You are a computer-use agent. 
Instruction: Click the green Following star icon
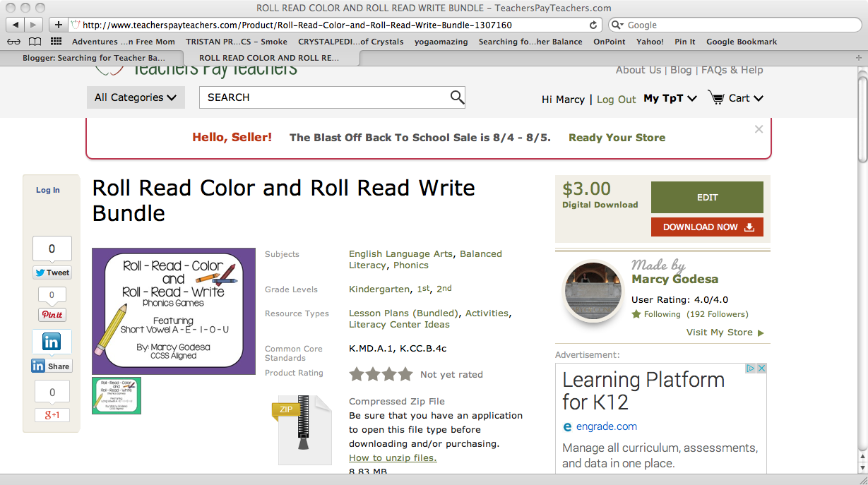tap(636, 314)
